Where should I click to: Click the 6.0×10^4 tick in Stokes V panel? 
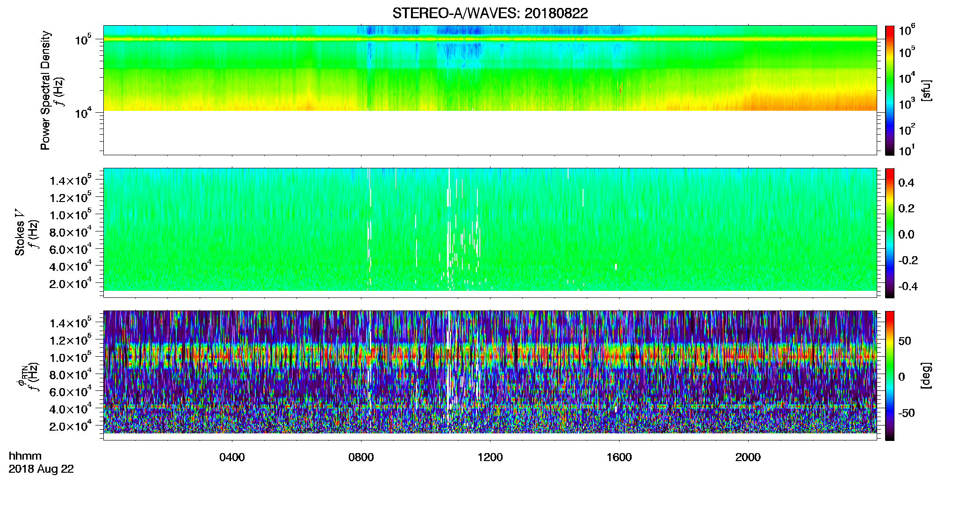coord(70,249)
